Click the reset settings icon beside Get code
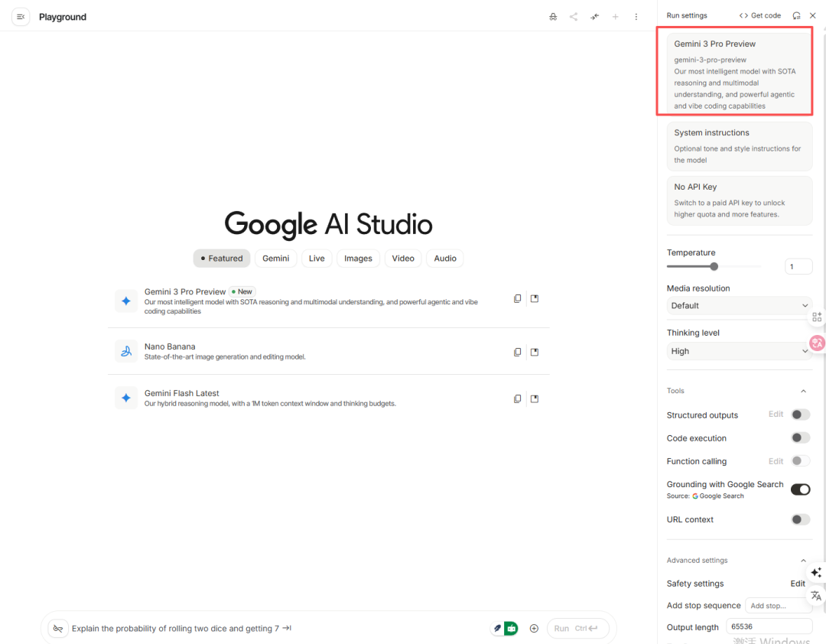 (x=796, y=15)
